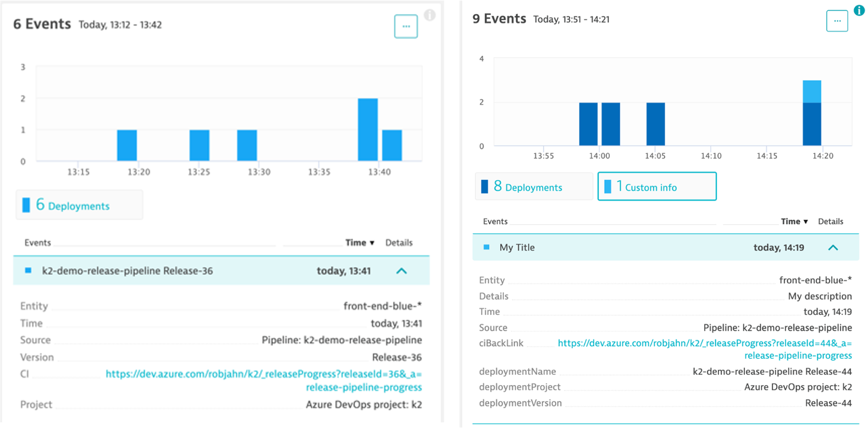This screenshot has height=428, width=868.
Task: Click the blue square icon beside Release-36 event
Action: [x=29, y=270]
